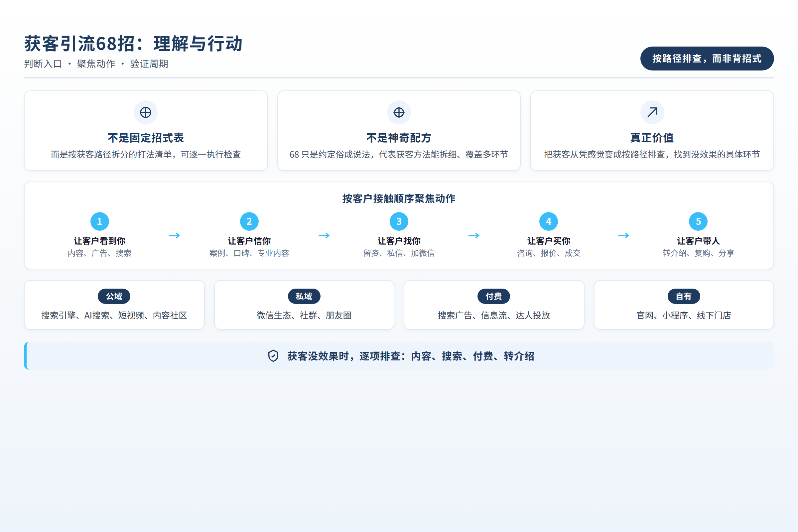Click the text 案例、口碑、专业内容

coord(249,253)
